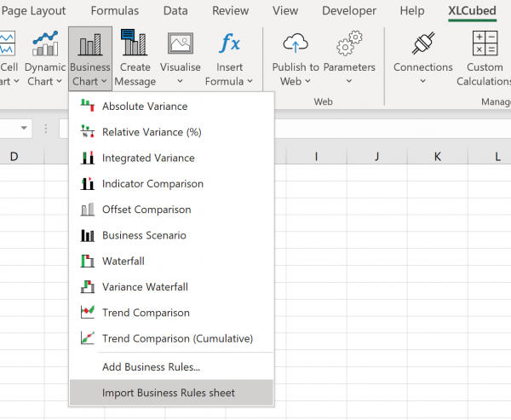This screenshot has height=420, width=511.
Task: Click the Trend Comparison icon
Action: click(x=88, y=312)
